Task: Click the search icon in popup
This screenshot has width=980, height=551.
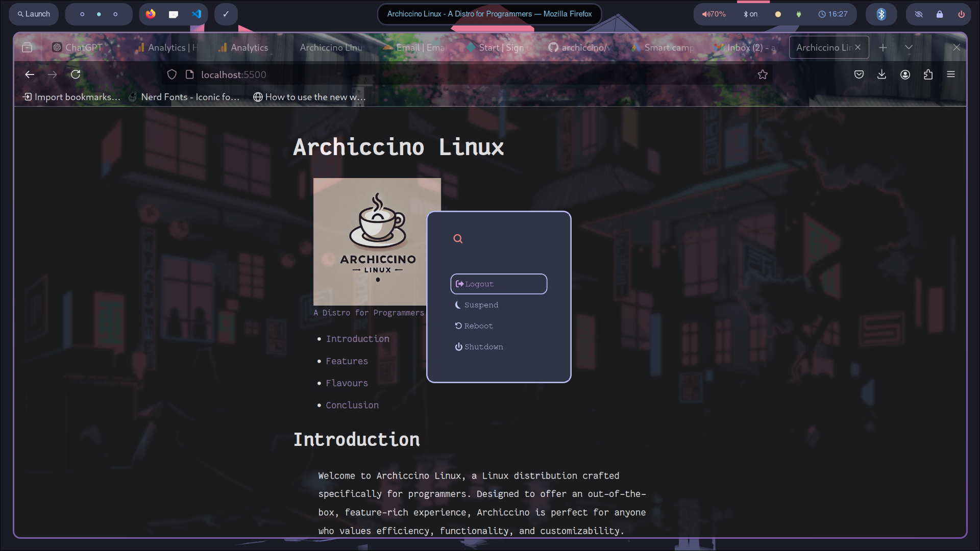Action: click(x=458, y=238)
